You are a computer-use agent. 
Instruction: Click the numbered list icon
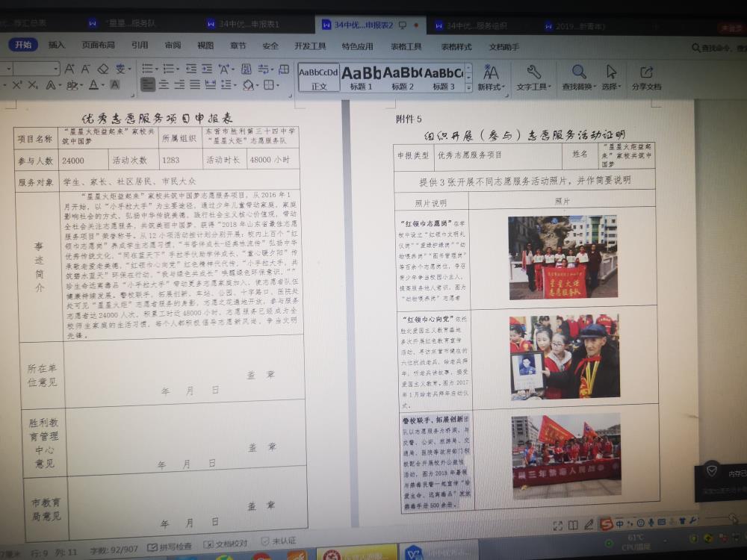168,69
